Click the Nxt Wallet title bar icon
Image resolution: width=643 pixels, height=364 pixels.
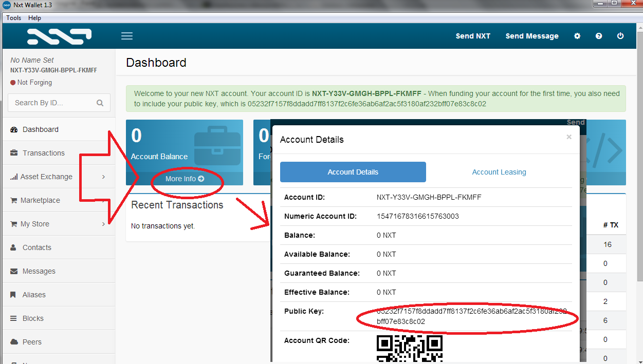click(7, 5)
